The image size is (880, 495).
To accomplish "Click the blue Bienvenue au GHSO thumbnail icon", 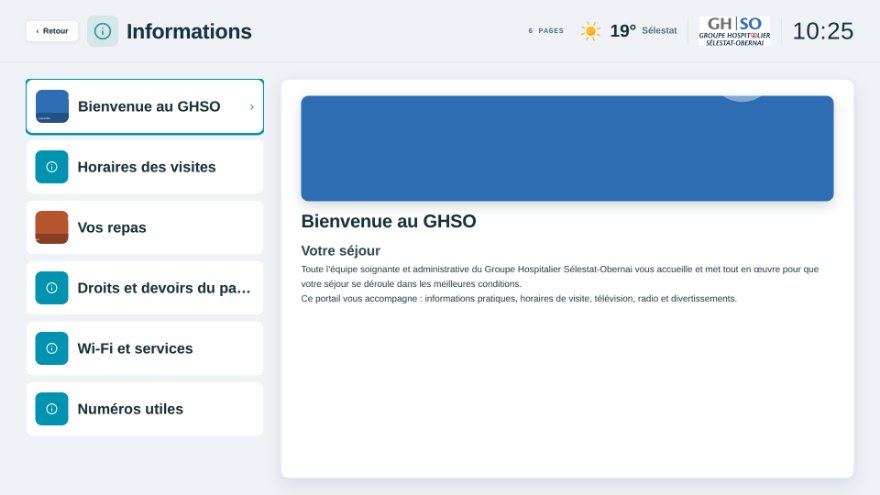I will (52, 106).
